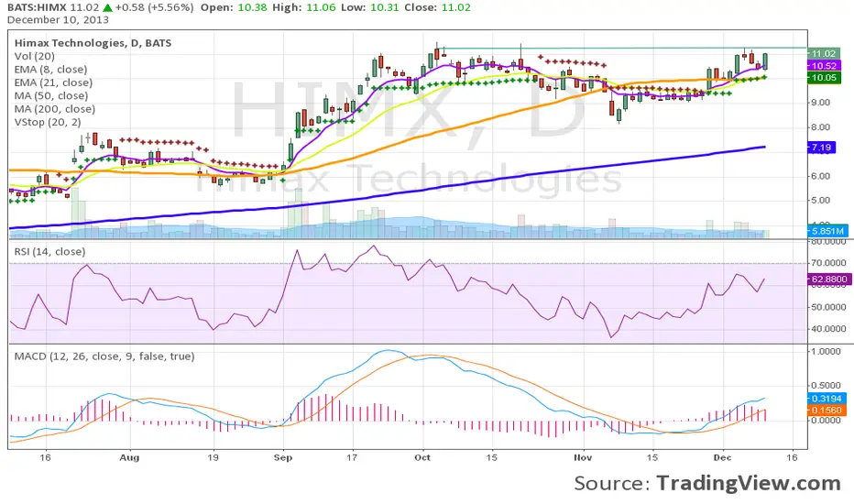Click the Sep date on the time axis
This screenshot has width=854, height=504.
point(282,457)
